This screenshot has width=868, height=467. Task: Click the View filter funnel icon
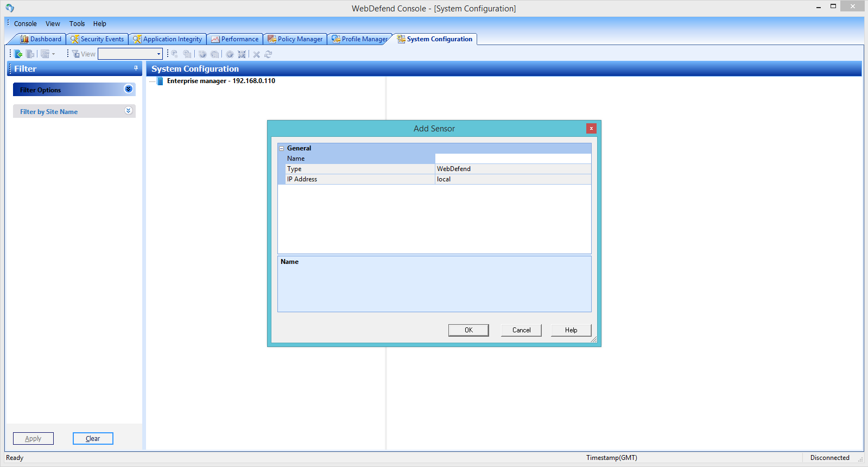[x=76, y=54]
